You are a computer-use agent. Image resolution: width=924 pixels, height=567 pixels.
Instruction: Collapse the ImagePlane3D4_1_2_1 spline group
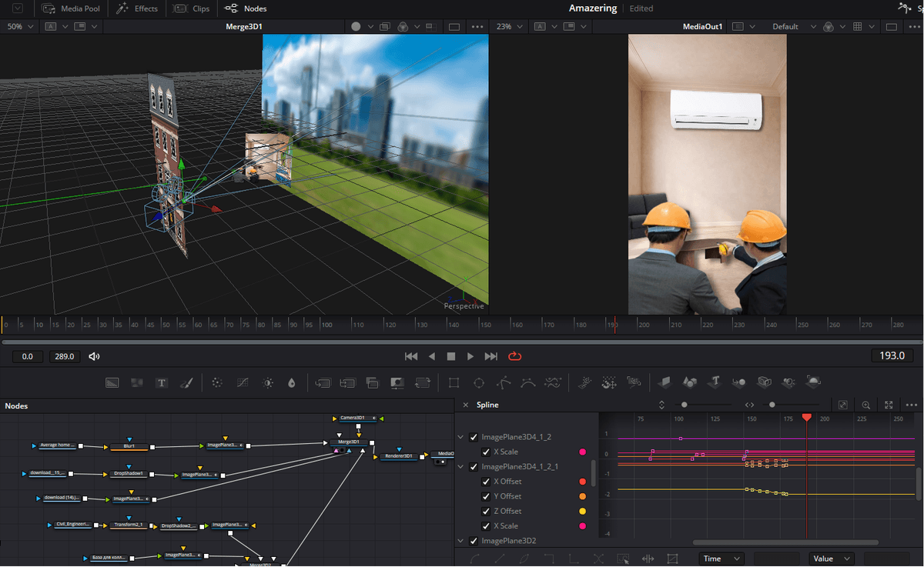point(460,467)
